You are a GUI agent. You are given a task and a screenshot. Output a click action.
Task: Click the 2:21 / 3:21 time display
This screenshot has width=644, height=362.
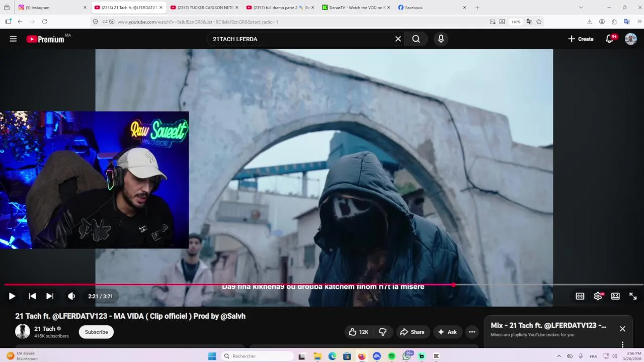point(100,296)
